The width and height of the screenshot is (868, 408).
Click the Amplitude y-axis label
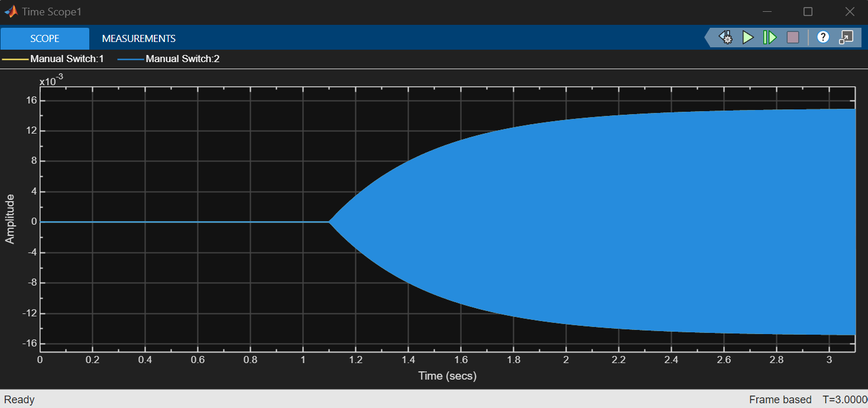click(10, 219)
